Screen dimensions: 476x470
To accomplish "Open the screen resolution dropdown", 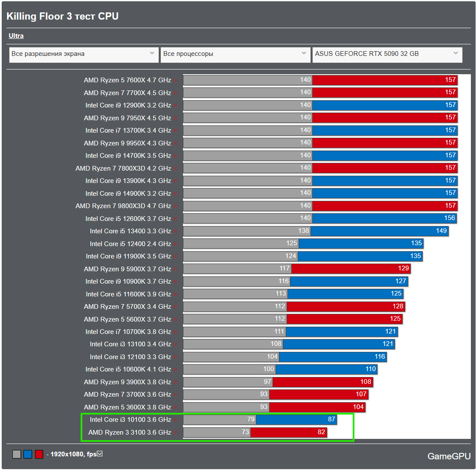I will (84, 55).
